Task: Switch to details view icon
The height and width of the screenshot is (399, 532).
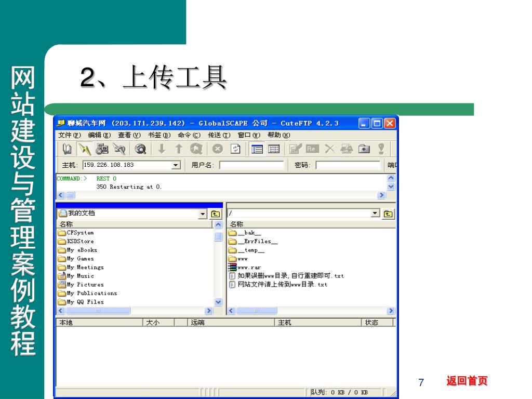Action: coord(274,149)
